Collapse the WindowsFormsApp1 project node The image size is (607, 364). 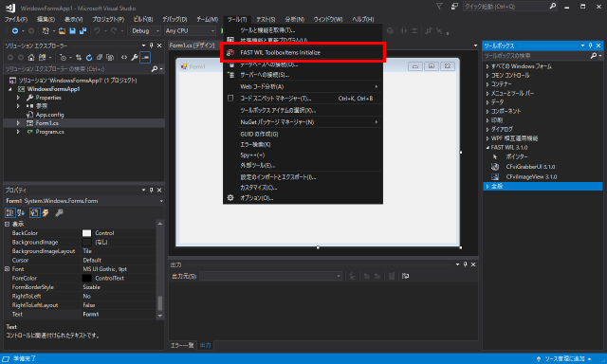pyautogui.click(x=10, y=89)
